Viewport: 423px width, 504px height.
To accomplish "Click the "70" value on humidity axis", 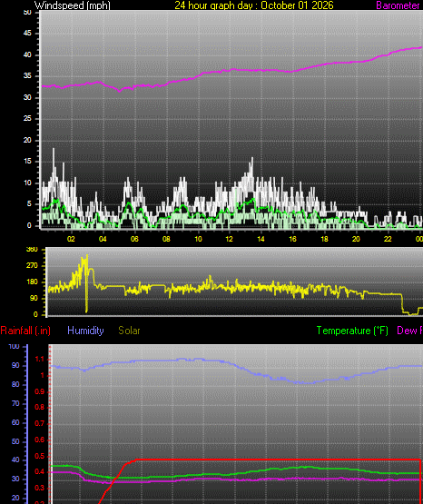I will pos(15,403).
